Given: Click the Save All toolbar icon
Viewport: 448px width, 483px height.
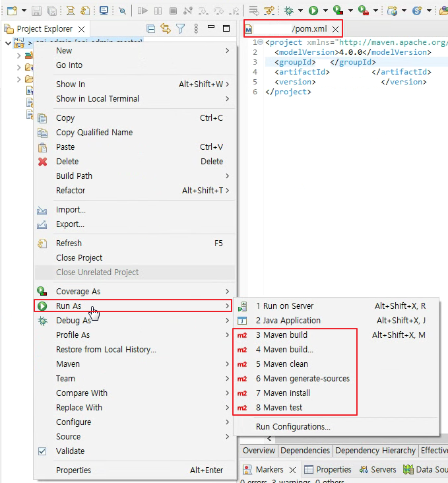Looking at the screenshot, I should coord(51,11).
